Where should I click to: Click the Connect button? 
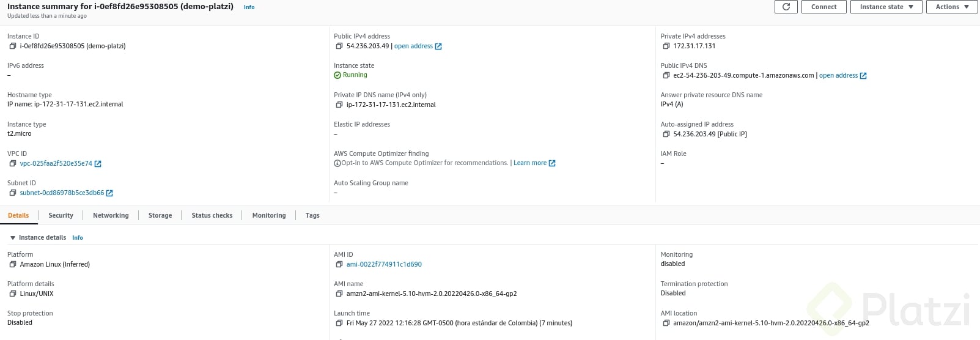pos(824,7)
